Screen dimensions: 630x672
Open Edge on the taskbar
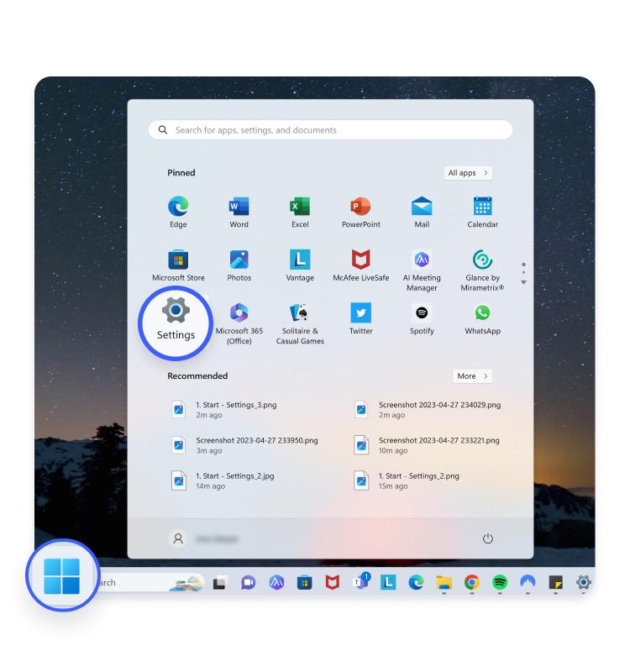click(x=416, y=583)
